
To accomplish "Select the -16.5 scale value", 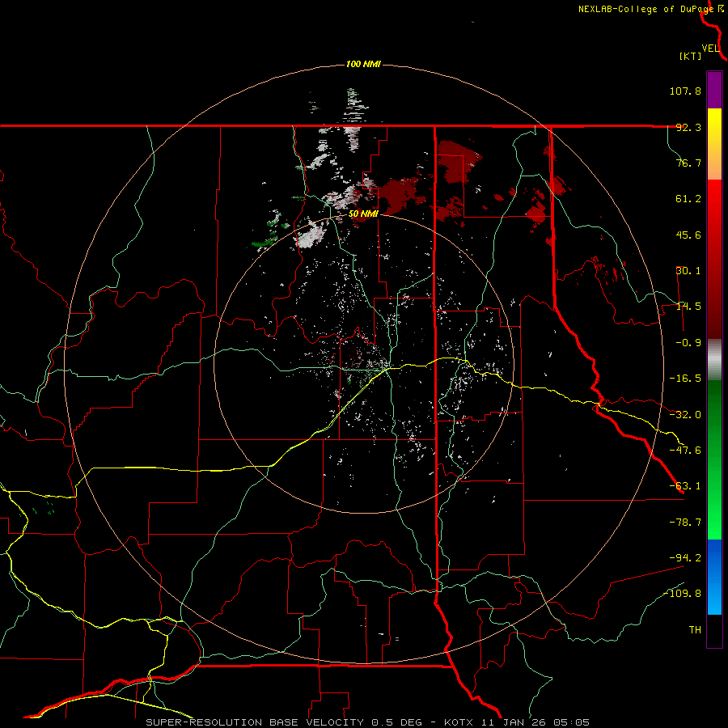I will coord(685,379).
